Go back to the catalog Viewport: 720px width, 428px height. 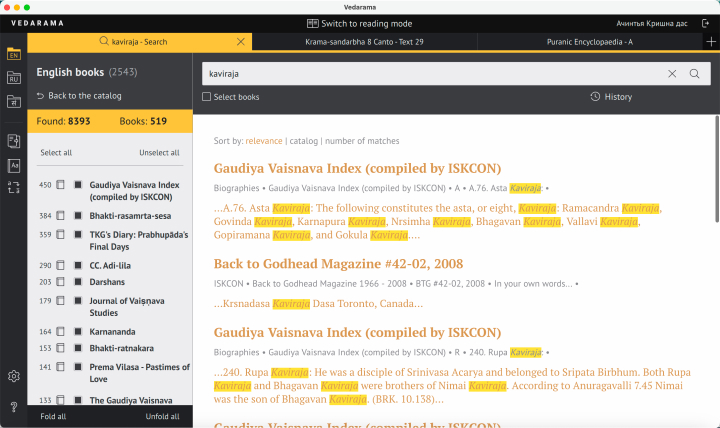[x=79, y=96]
